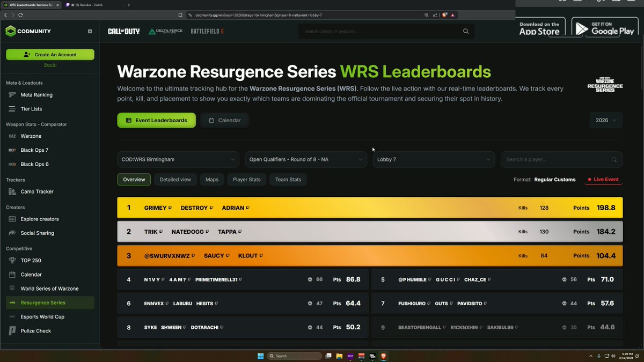Click the Calendar button beside Event Leaderboards
The height and width of the screenshot is (362, 644).
click(x=224, y=120)
